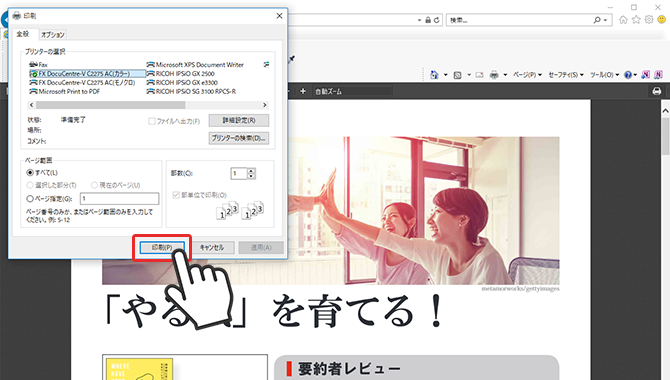
Task: Select the すべて(L) radio button
Action: point(30,173)
